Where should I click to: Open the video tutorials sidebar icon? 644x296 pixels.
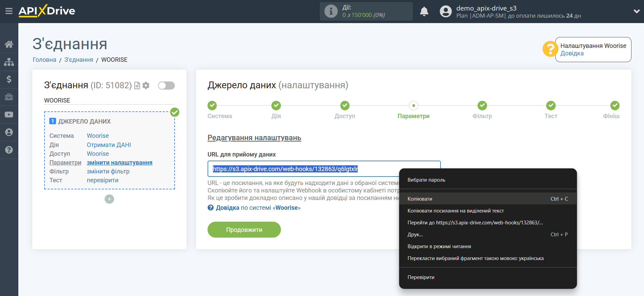pos(9,115)
